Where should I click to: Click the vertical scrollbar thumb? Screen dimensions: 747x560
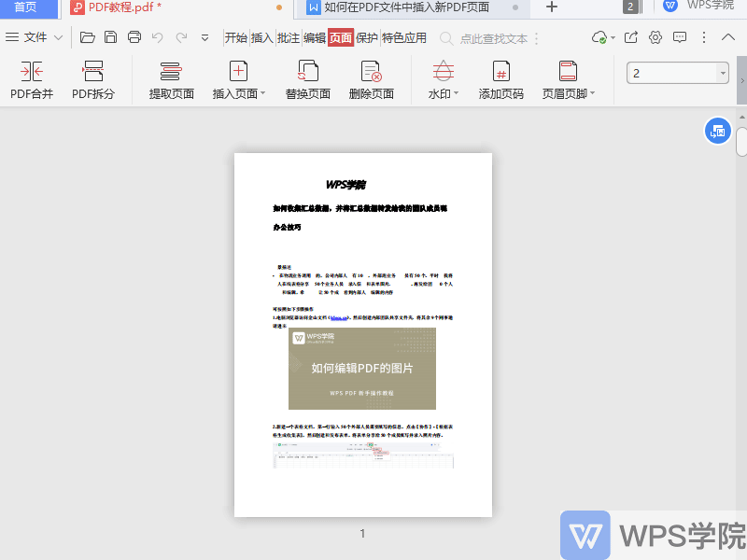[x=741, y=142]
